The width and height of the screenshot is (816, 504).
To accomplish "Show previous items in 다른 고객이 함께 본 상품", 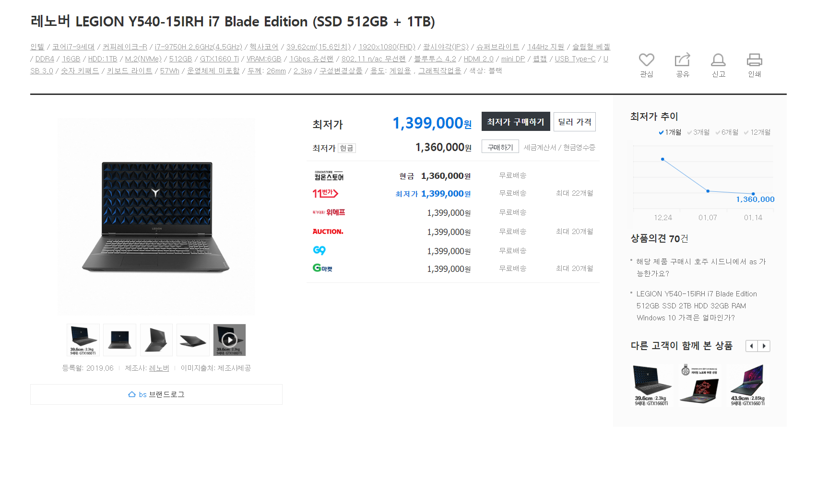I will coord(752,346).
